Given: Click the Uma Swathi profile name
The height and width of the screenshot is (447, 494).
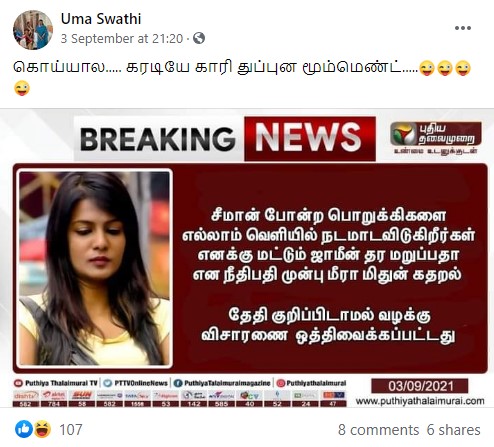Looking at the screenshot, I should pos(101,19).
